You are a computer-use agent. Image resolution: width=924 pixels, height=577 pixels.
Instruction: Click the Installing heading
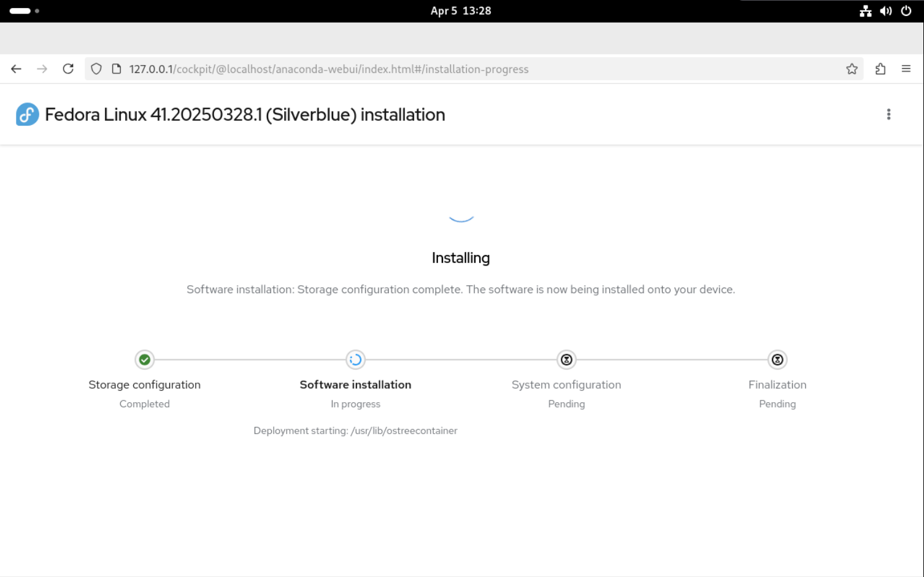[461, 258]
